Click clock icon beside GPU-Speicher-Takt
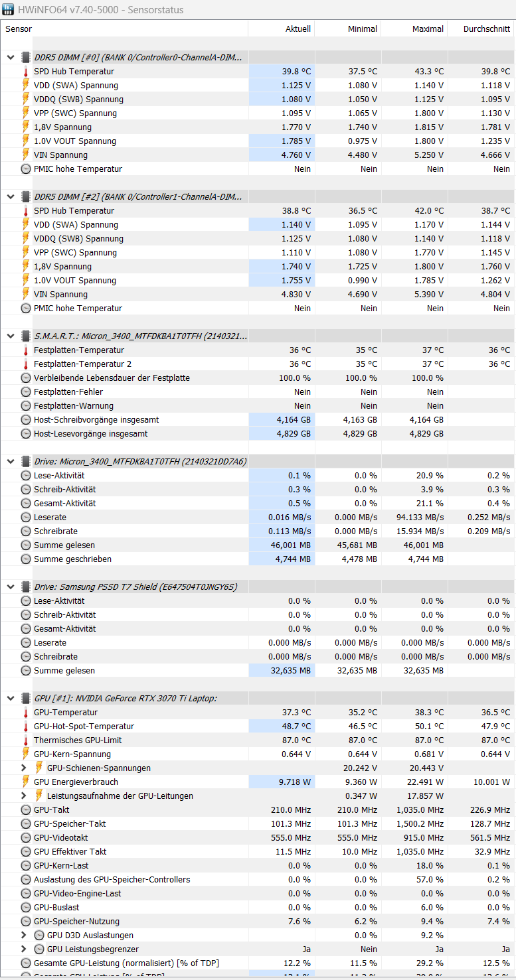The width and height of the screenshot is (516, 980). 26,824
